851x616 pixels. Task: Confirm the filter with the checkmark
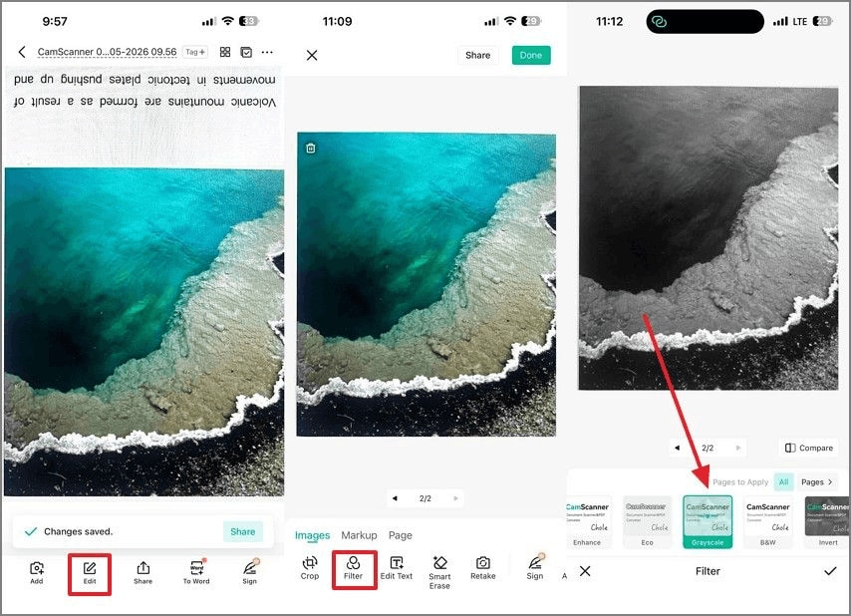pos(830,571)
